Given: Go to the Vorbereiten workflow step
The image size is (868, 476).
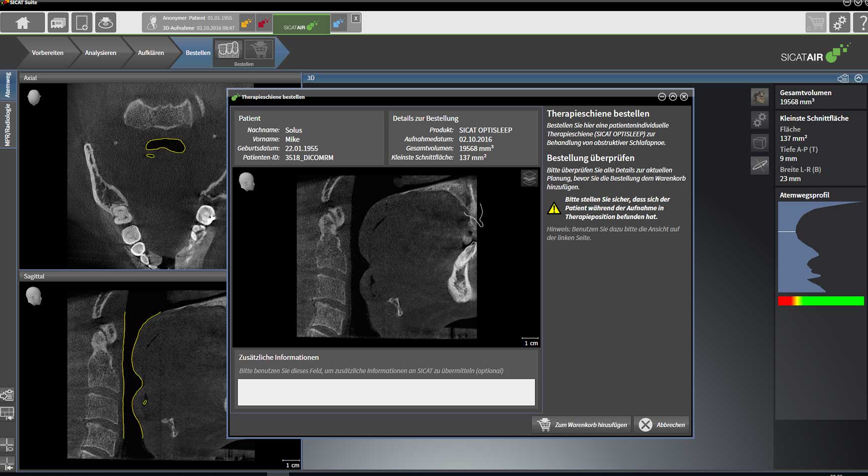Looking at the screenshot, I should pos(47,53).
